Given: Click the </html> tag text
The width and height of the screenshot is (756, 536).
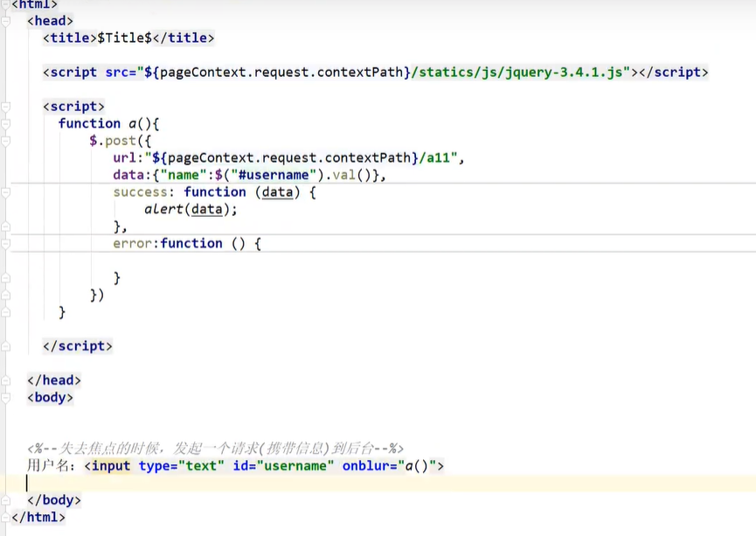Looking at the screenshot, I should point(38,517).
